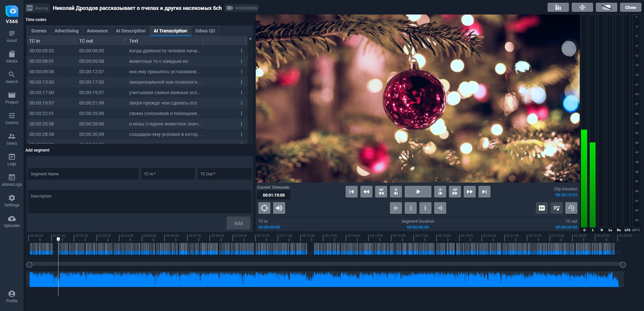Screen dimensions: 644x311
Task: Open options menu for row 00:00:22:01
Action: 242,113
